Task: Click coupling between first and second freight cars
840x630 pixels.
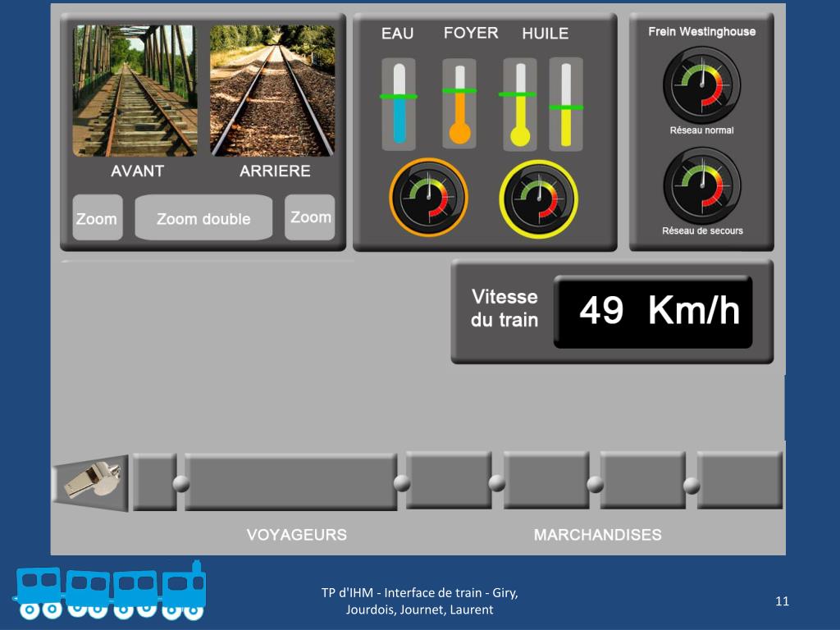Action: pyautogui.click(x=497, y=482)
